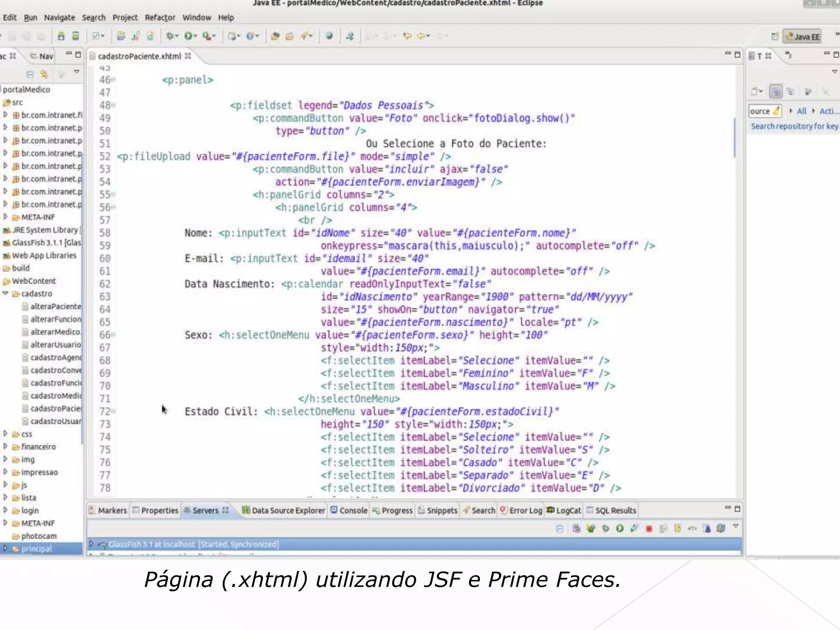Click the back navigation arrow in main toolbar

click(422, 36)
